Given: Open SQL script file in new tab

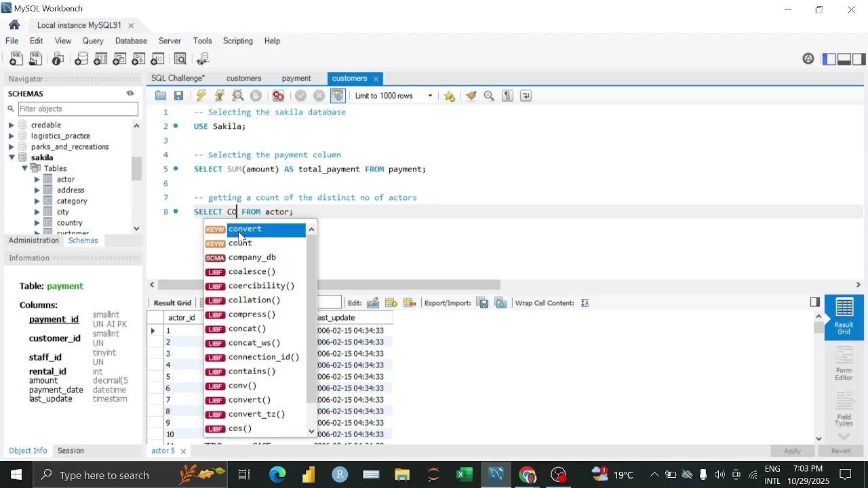Looking at the screenshot, I should click(35, 59).
